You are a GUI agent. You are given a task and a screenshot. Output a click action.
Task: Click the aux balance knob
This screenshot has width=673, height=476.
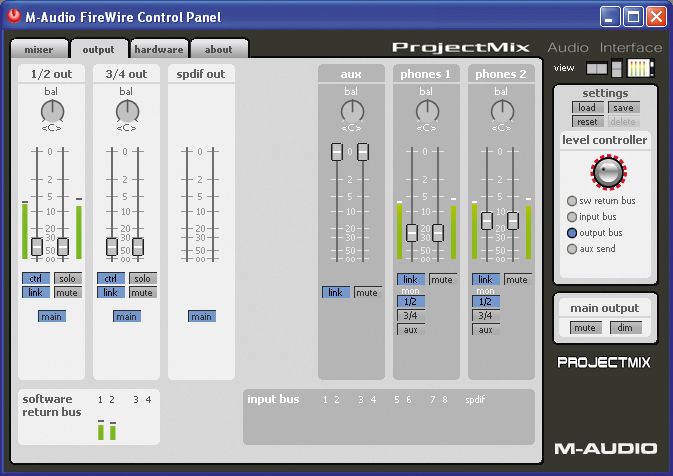tap(352, 111)
